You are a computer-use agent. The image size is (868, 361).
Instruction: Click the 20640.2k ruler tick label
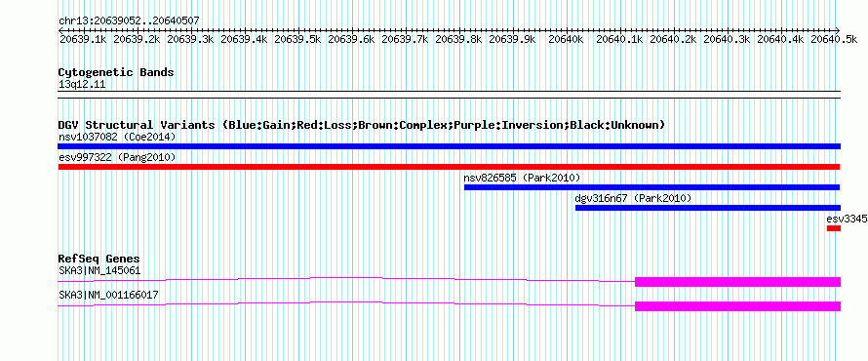[673, 39]
